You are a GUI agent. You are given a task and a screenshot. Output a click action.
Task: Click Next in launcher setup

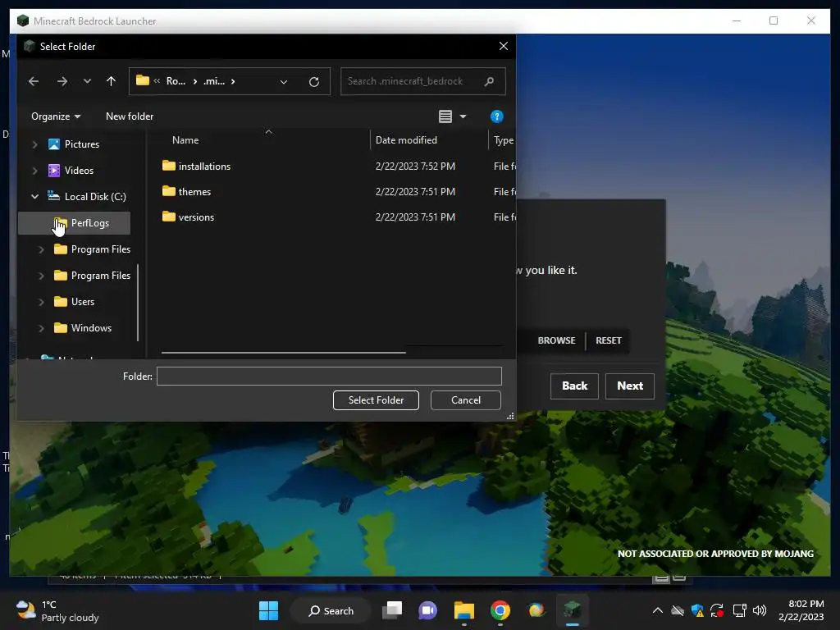[630, 386]
